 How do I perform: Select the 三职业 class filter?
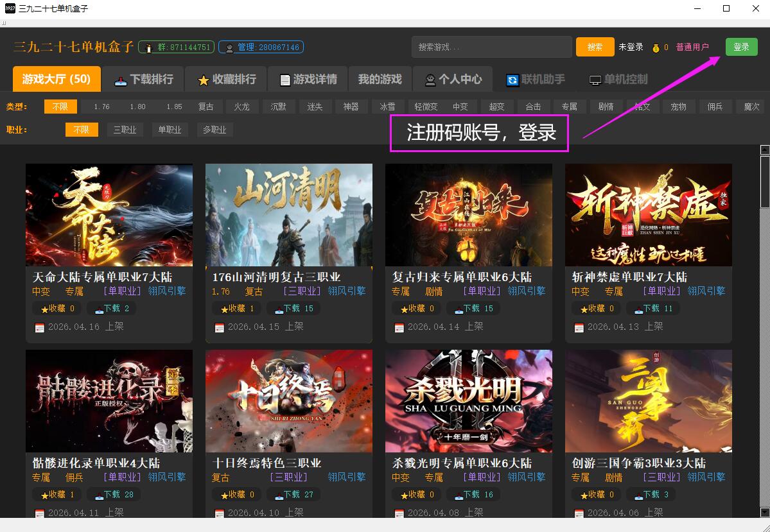click(x=125, y=130)
